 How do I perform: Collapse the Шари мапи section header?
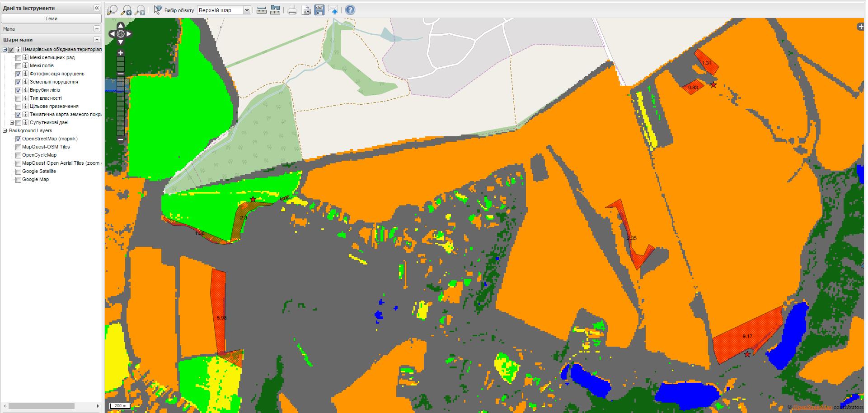click(x=97, y=40)
